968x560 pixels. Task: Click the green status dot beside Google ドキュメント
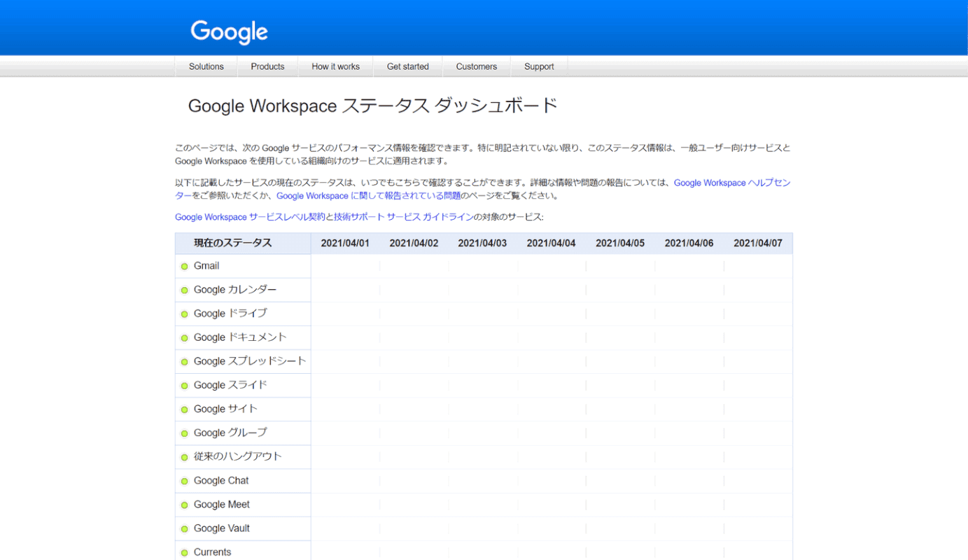point(185,338)
